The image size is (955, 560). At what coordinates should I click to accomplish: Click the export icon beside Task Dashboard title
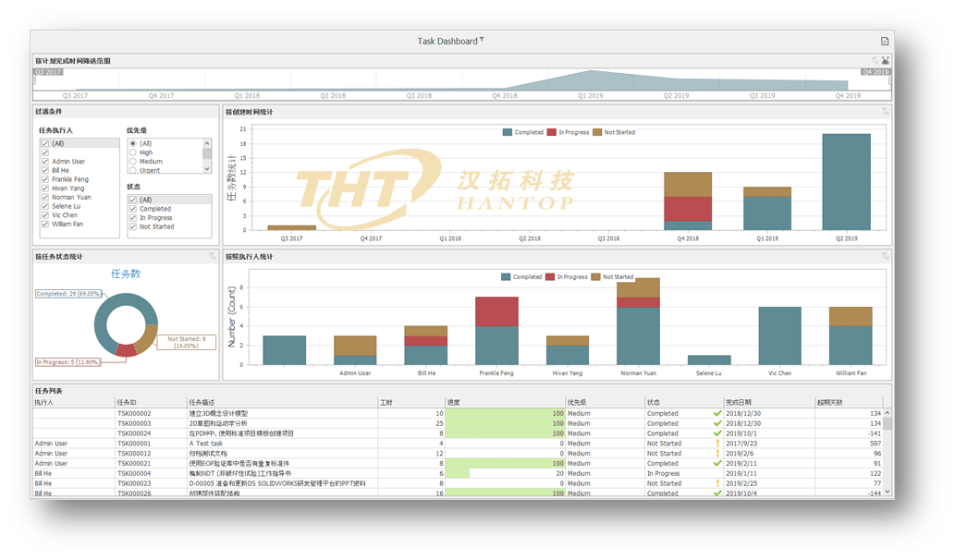pyautogui.click(x=885, y=41)
